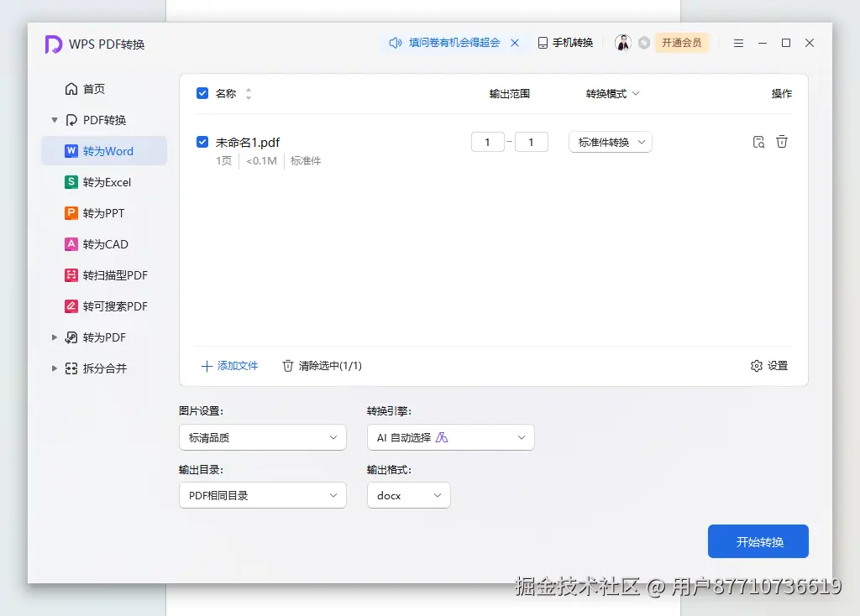860x616 pixels.
Task: Open the docx output format dropdown
Action: click(x=409, y=495)
